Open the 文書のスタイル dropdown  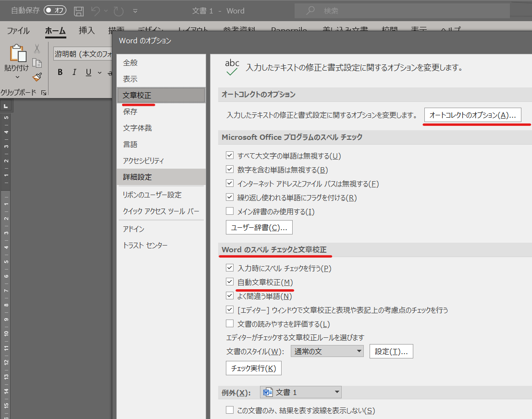tap(327, 351)
